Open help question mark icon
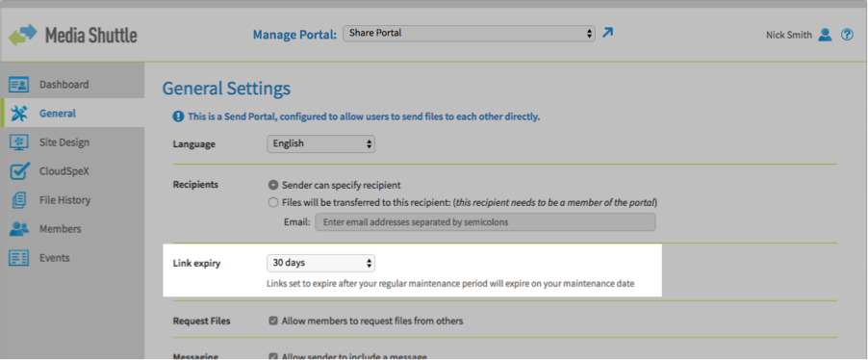Screen dimensions: 868x360 pyautogui.click(x=847, y=35)
